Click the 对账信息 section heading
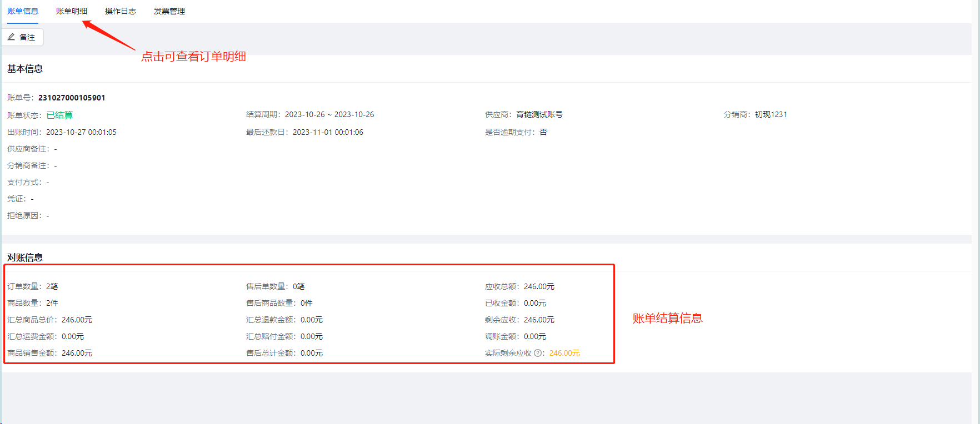This screenshot has width=980, height=424. [25, 258]
